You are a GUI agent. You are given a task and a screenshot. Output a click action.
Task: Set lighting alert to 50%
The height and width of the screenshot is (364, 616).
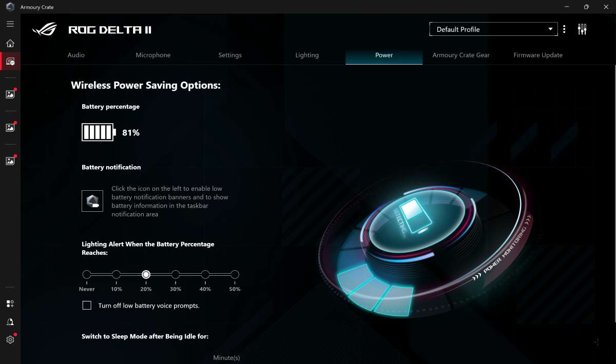(x=235, y=275)
